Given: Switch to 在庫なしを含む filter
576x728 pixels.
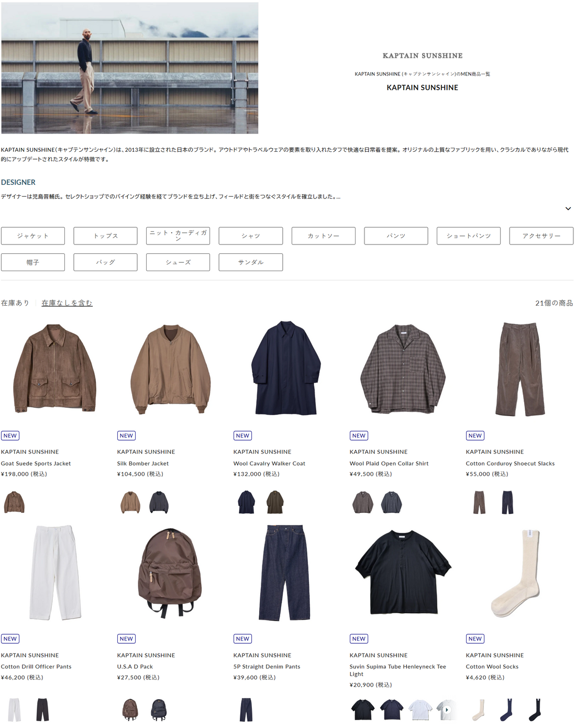Looking at the screenshot, I should tap(67, 303).
